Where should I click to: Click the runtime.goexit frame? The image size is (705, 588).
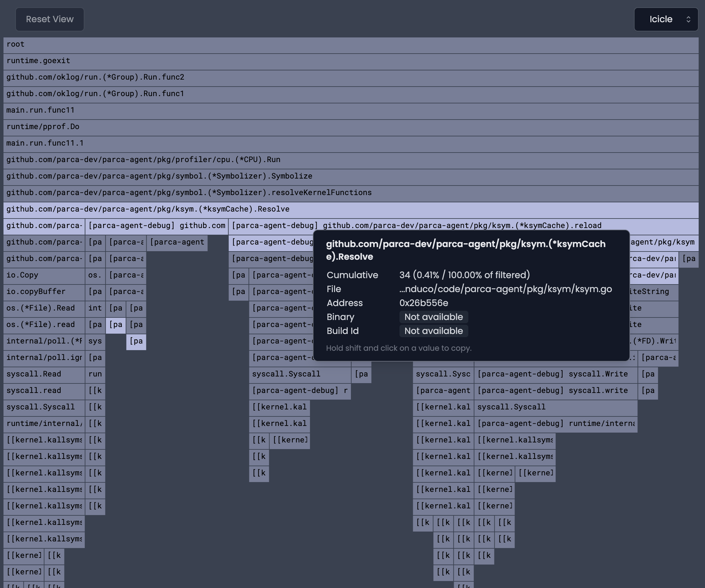(x=351, y=61)
